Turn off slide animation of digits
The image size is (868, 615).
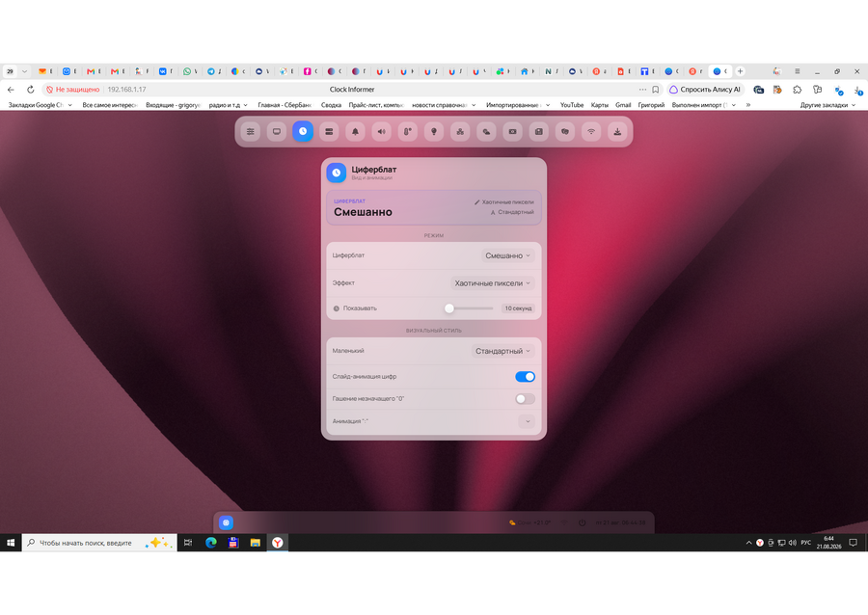coord(525,377)
